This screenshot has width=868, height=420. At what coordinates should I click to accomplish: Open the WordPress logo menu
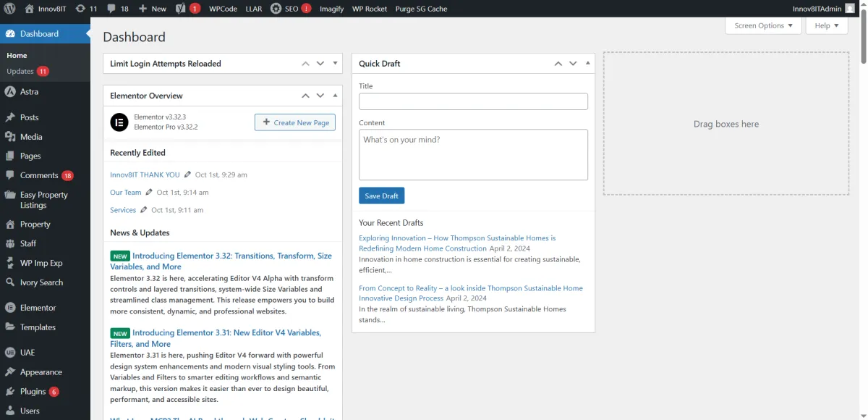9,9
